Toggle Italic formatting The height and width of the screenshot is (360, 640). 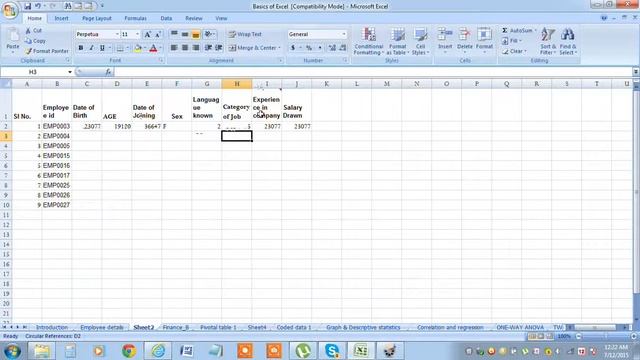91,48
